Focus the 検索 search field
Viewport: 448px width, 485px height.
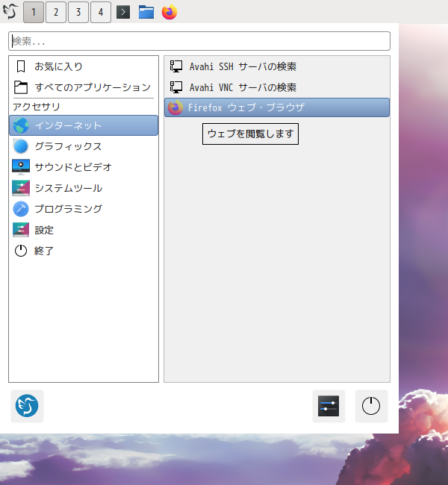coord(199,41)
